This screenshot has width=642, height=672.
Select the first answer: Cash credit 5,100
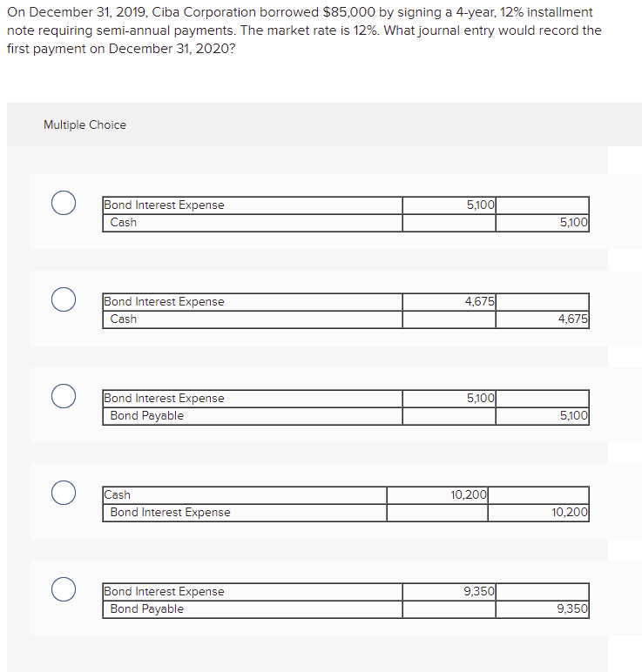click(x=62, y=204)
